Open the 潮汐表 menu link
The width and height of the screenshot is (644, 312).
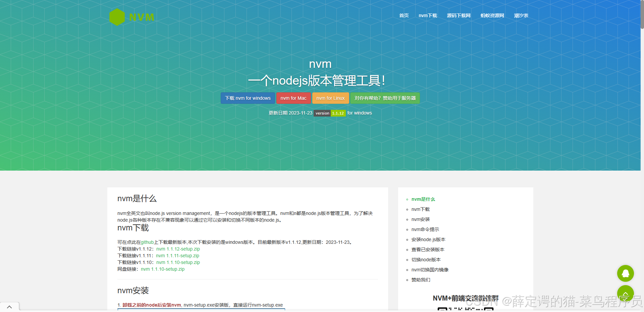(521, 15)
